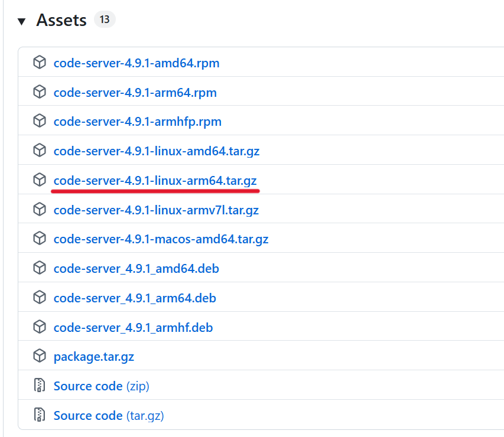Viewport: 504px width, 437px height.
Task: Download code-server-4.9.1-linux-amd64.tar.gz
Action: pos(157,151)
